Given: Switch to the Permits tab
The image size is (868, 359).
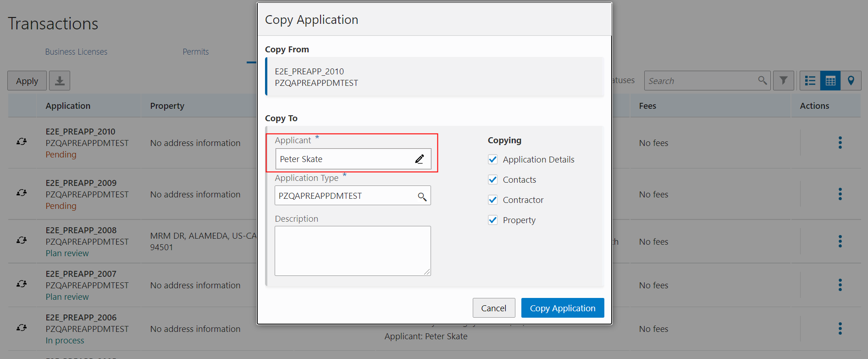Looking at the screenshot, I should click(196, 52).
